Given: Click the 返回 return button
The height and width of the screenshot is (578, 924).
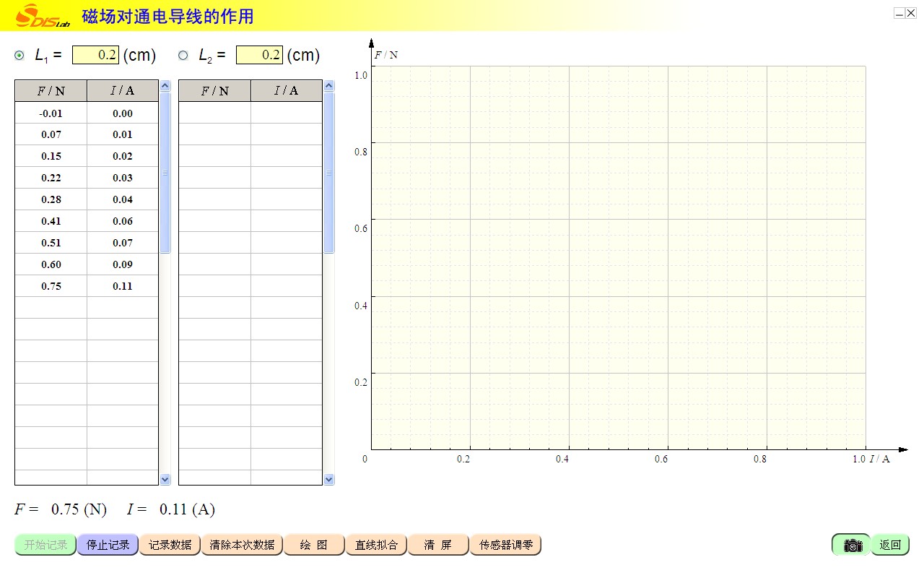Looking at the screenshot, I should coord(890,545).
